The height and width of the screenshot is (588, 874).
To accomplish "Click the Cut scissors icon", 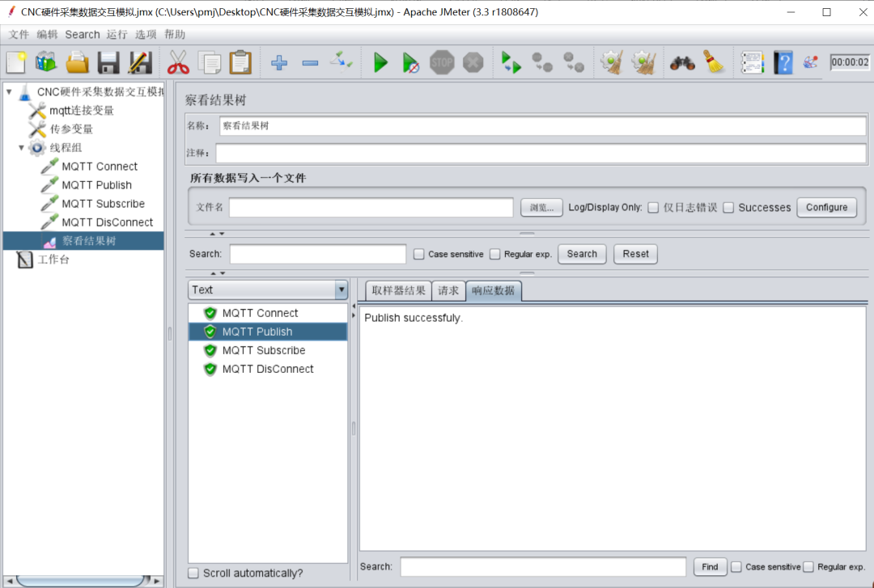I will coord(178,62).
